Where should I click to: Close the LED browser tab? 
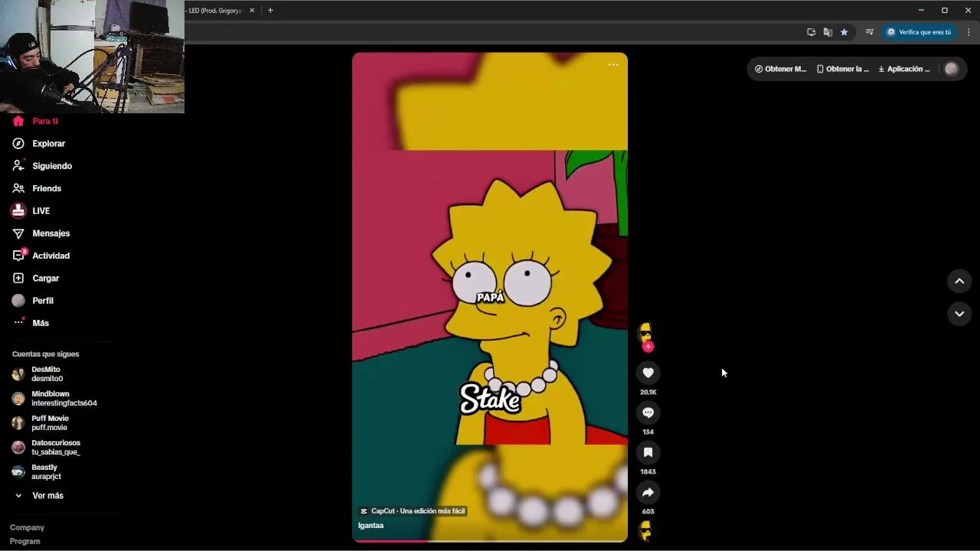coord(252,11)
